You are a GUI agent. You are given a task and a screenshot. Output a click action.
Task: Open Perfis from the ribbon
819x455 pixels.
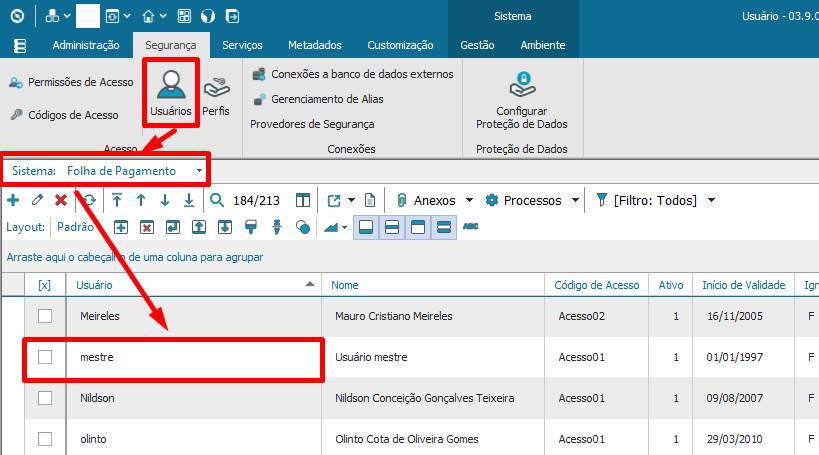pyautogui.click(x=216, y=97)
